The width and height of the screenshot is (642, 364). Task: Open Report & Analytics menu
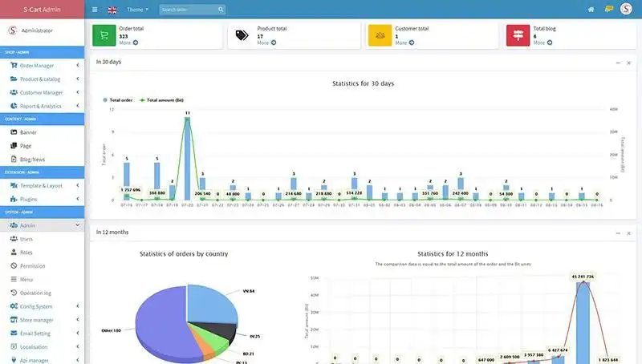(43, 106)
